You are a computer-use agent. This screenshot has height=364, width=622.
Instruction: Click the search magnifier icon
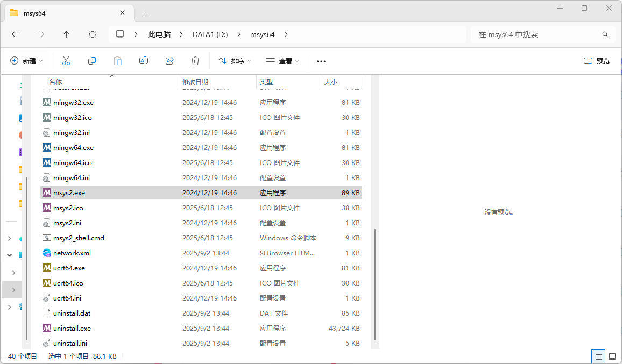[605, 34]
